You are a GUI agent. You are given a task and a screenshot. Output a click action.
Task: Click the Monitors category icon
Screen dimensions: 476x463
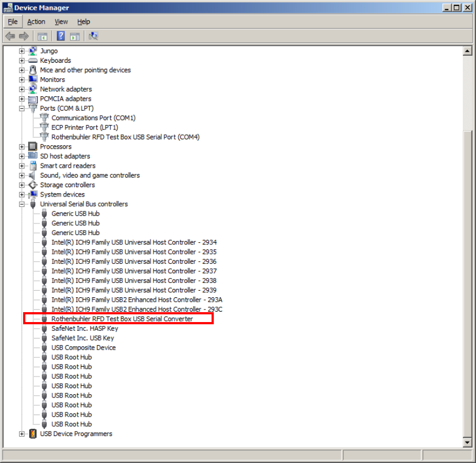point(33,79)
